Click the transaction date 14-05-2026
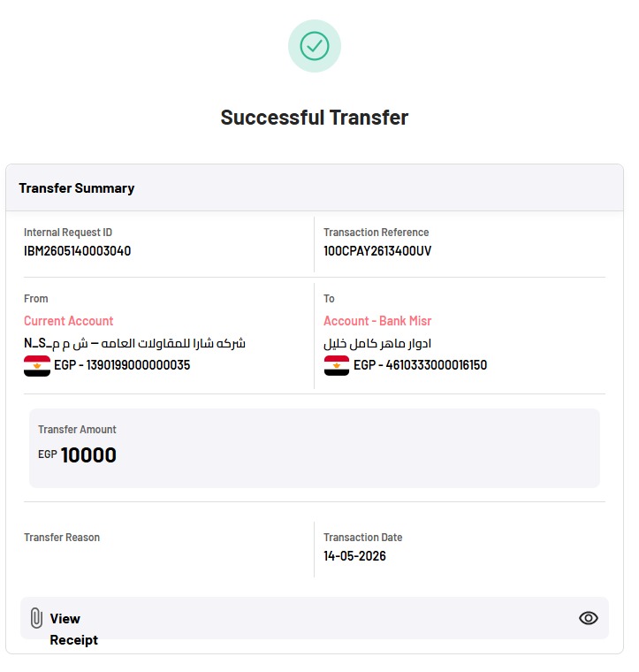Screen dimensions: 639x672 pos(354,556)
